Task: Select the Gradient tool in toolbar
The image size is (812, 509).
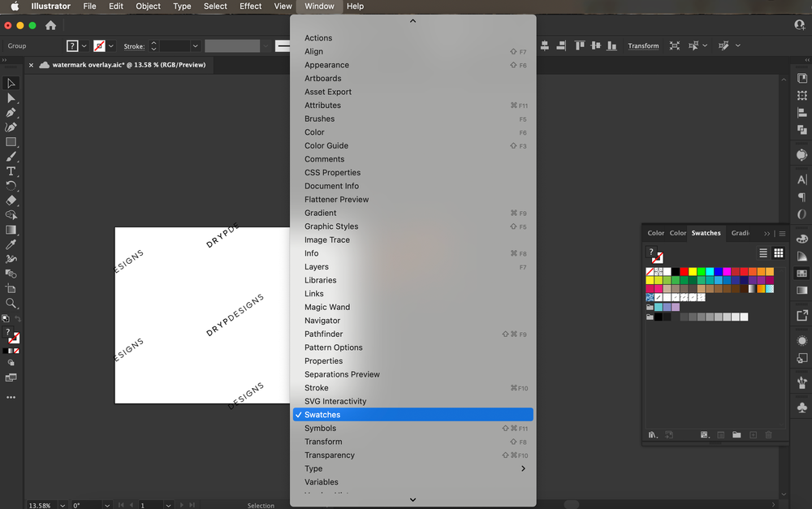Action: (11, 230)
